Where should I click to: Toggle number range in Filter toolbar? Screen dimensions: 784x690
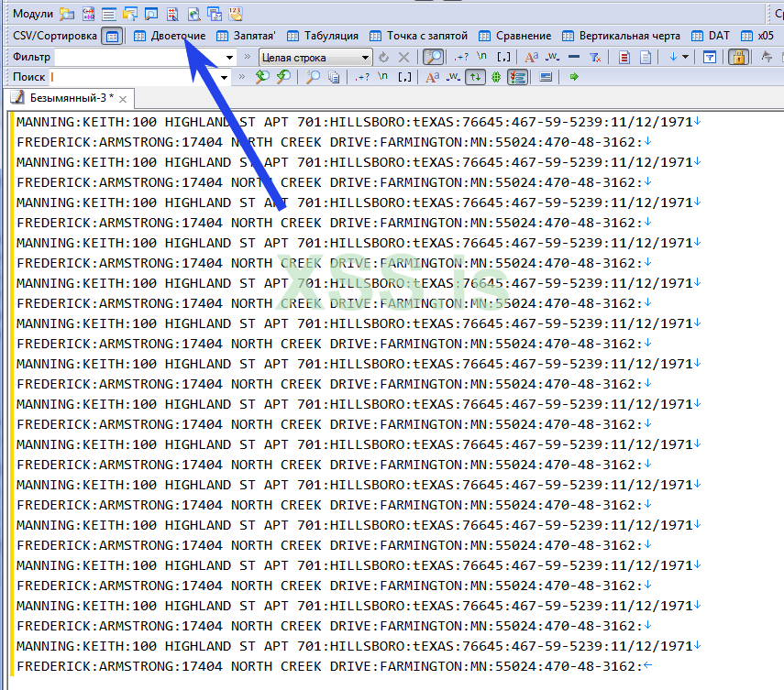tap(503, 58)
